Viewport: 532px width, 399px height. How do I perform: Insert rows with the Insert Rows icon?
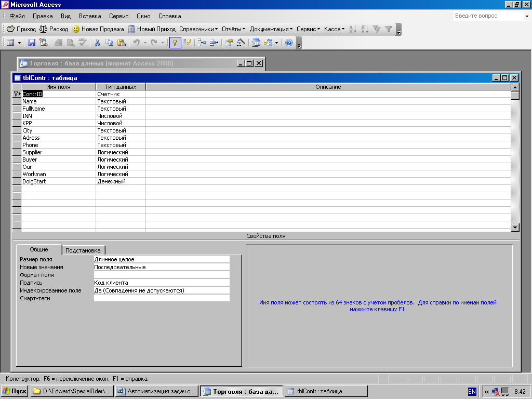tap(202, 43)
